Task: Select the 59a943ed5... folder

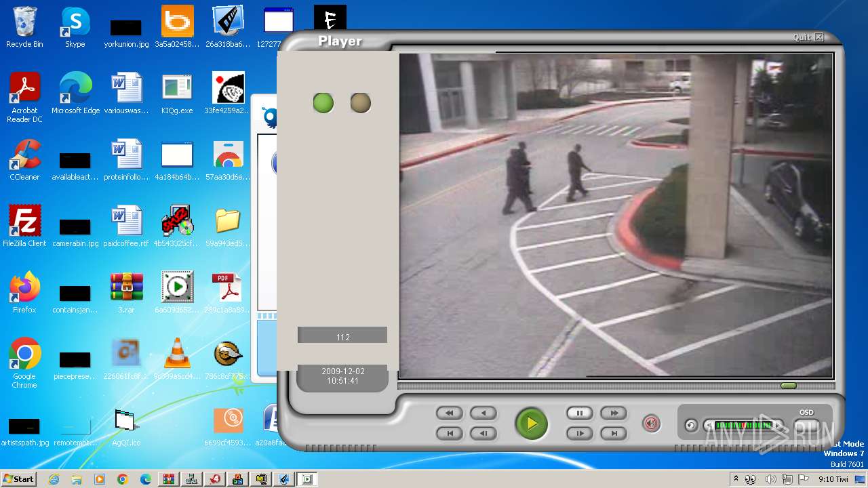Action: pyautogui.click(x=228, y=226)
